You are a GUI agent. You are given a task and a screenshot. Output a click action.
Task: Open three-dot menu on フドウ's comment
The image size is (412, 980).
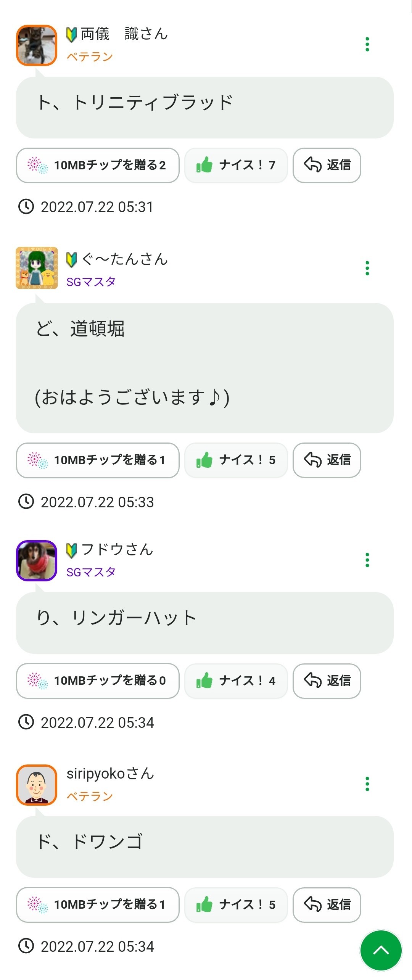coord(367,560)
